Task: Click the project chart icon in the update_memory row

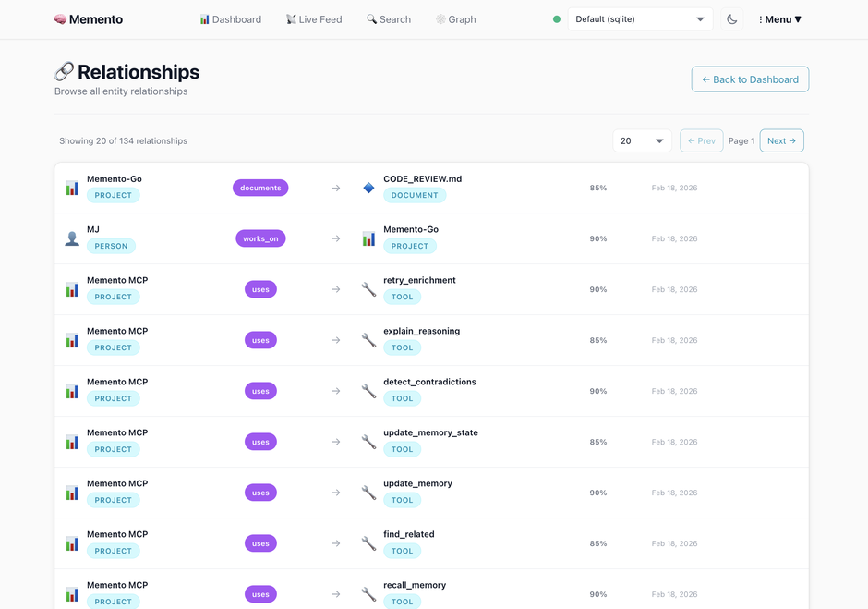Action: pyautogui.click(x=72, y=493)
